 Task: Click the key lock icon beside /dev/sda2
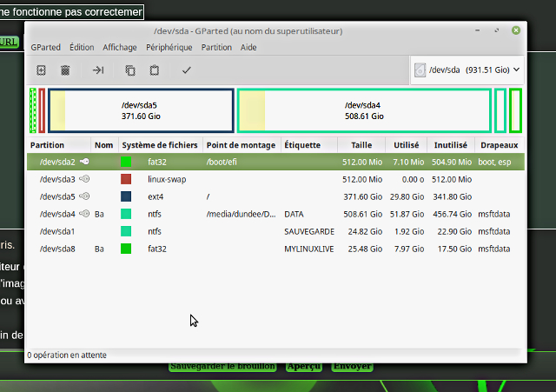[85, 162]
